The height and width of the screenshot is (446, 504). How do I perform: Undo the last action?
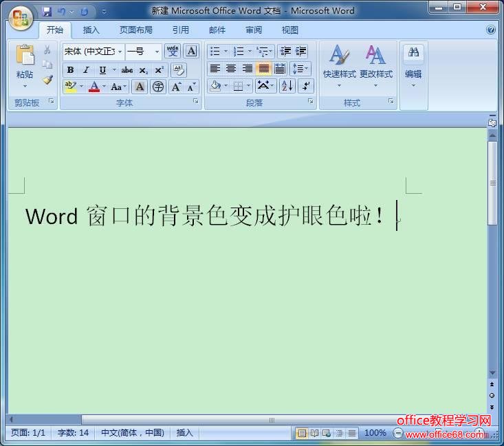click(61, 12)
